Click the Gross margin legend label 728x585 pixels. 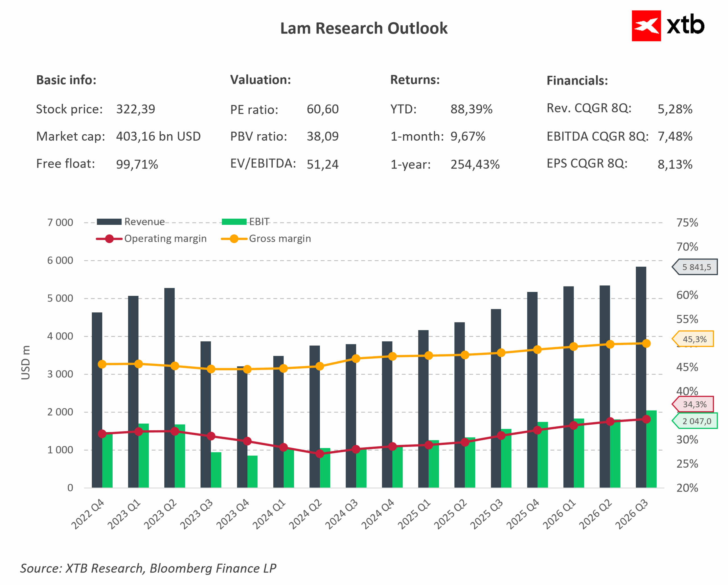pos(280,239)
